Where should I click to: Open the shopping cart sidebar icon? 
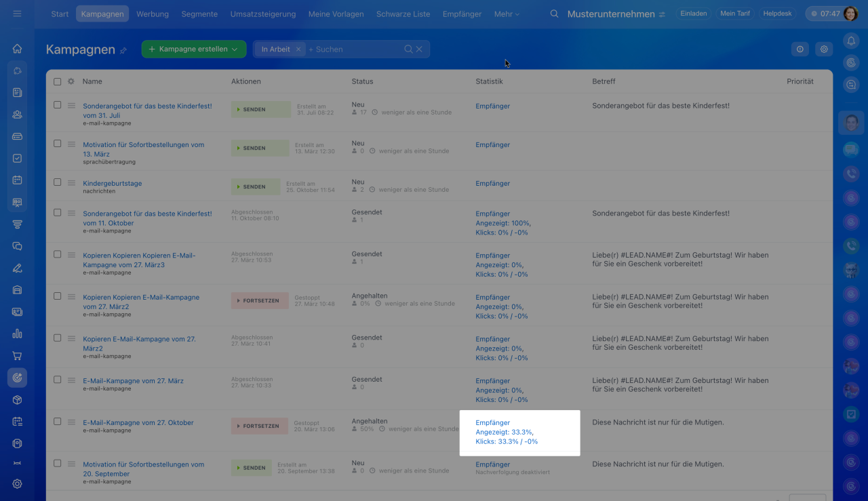click(x=18, y=355)
